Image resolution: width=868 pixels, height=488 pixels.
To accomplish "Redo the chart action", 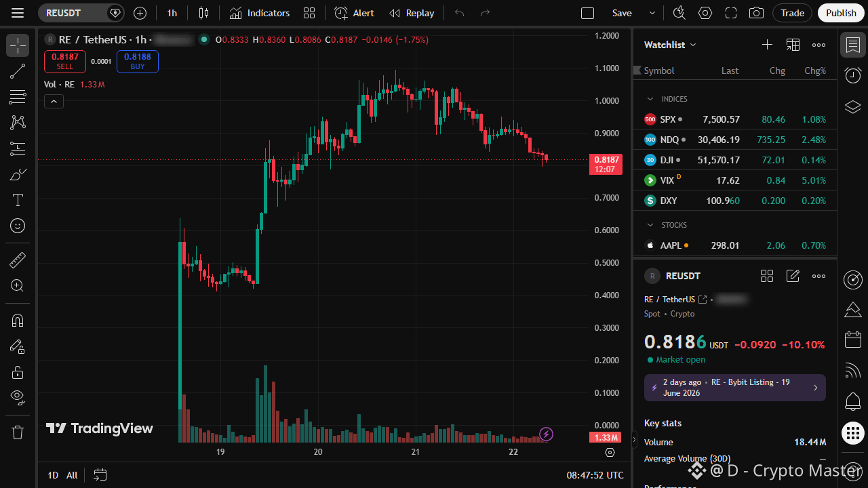I will [485, 13].
